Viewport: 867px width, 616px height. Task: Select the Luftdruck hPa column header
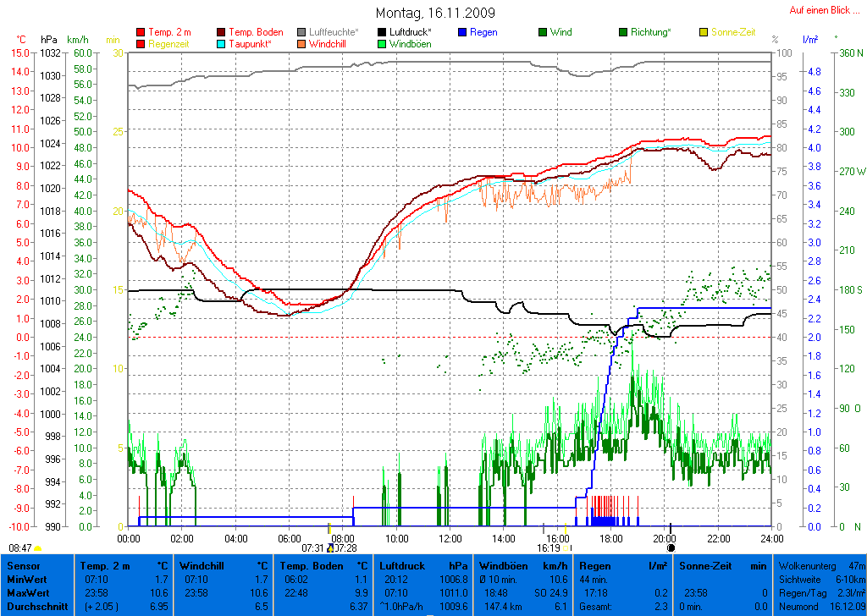(423, 564)
